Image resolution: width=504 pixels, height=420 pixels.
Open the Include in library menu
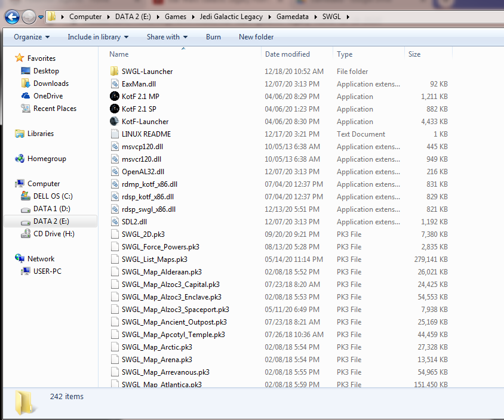pos(98,37)
